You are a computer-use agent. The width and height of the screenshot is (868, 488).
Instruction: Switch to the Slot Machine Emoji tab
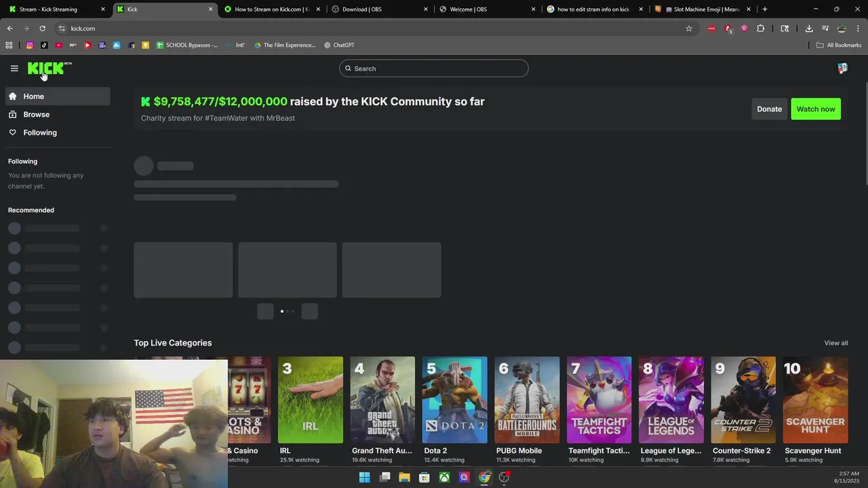click(x=703, y=9)
